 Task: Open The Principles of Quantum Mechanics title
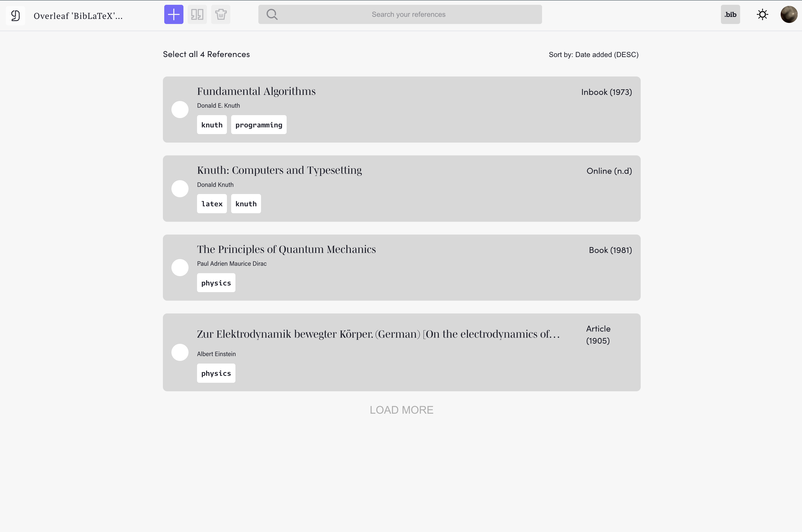click(286, 249)
